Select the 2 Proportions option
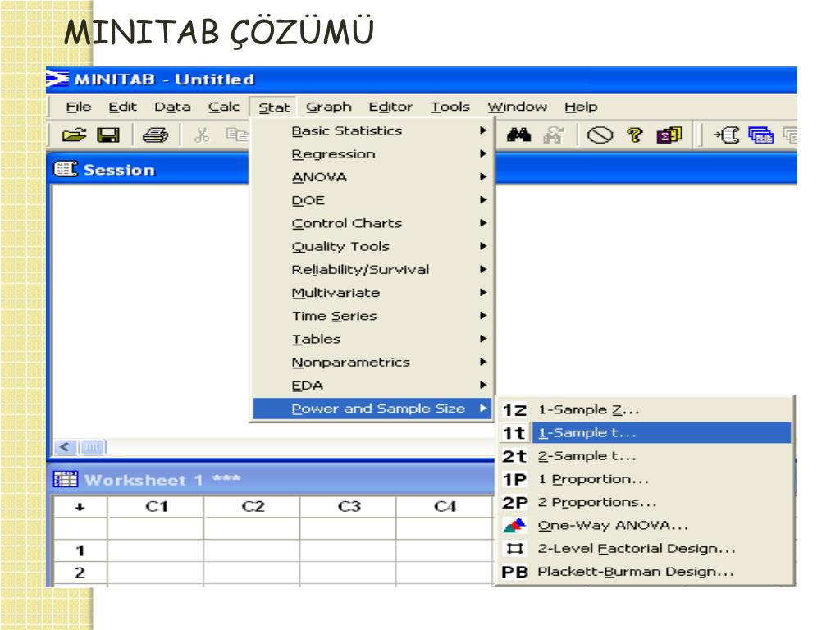 tap(645, 502)
